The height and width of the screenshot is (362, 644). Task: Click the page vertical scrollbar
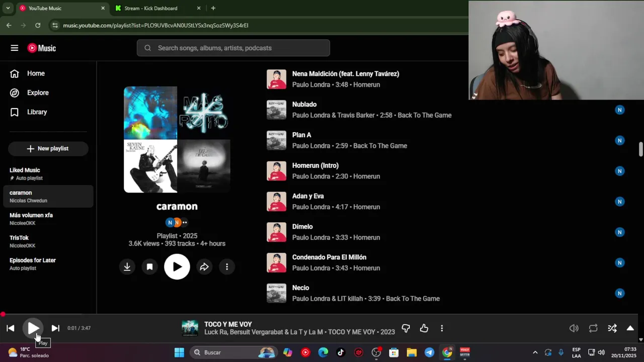tap(640, 149)
